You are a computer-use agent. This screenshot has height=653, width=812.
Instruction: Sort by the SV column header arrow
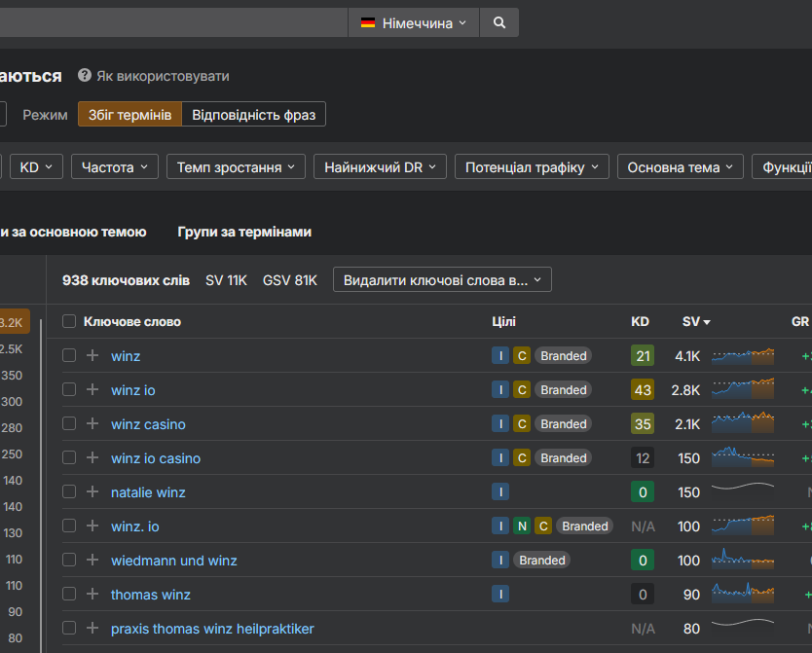[x=707, y=322]
